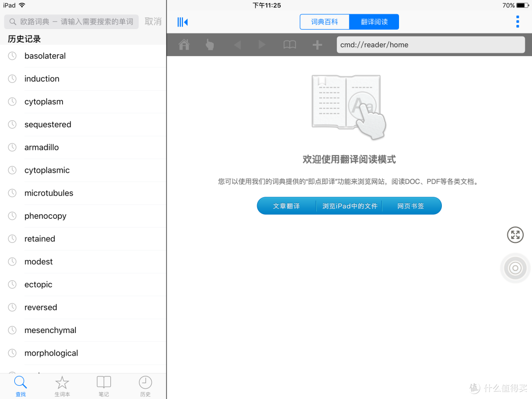Viewport: 532px width, 399px height.
Task: Collapse the sidebar panel icon
Action: [183, 22]
